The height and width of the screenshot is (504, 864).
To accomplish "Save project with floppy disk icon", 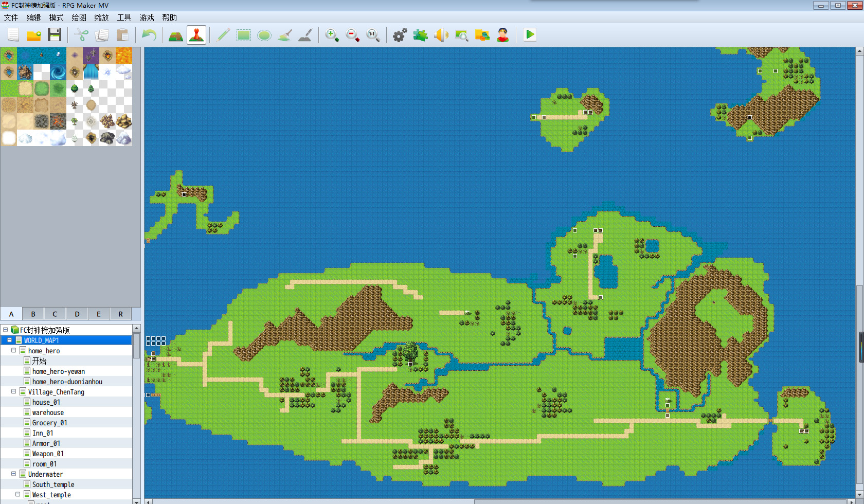I will (55, 35).
